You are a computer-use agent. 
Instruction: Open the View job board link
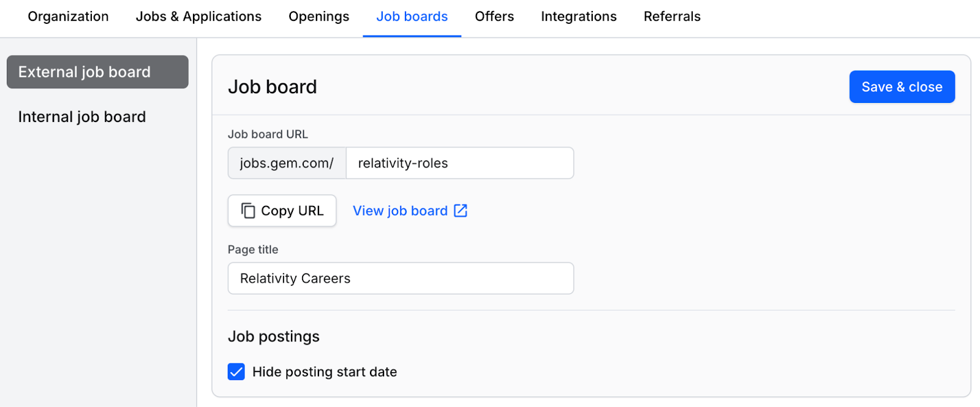[x=400, y=211]
